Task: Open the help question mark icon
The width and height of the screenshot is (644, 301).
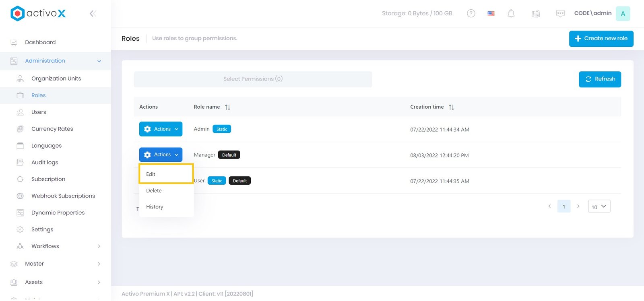Action: (471, 13)
